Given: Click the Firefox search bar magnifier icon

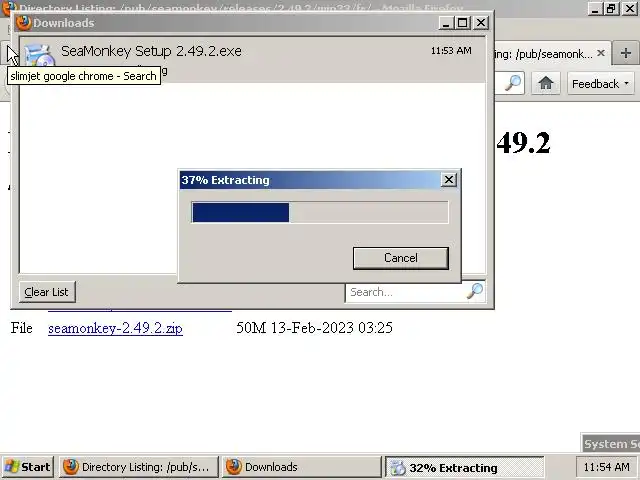Looking at the screenshot, I should coord(513,83).
